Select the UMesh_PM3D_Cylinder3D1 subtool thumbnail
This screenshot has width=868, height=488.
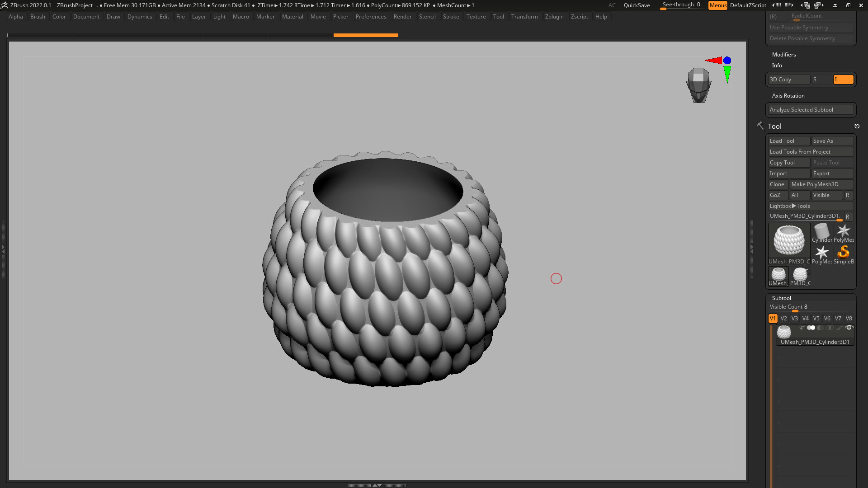[784, 332]
